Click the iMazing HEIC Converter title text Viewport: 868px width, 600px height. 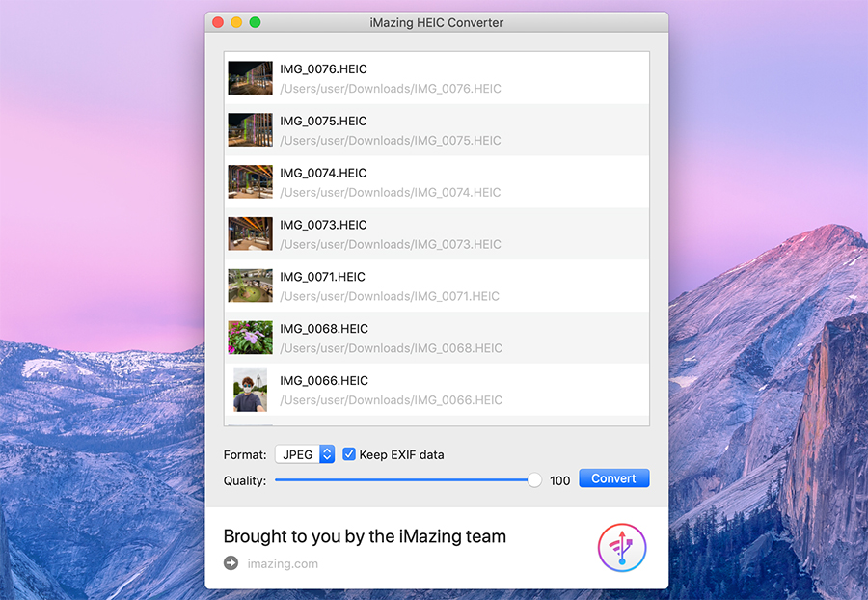[x=436, y=23]
